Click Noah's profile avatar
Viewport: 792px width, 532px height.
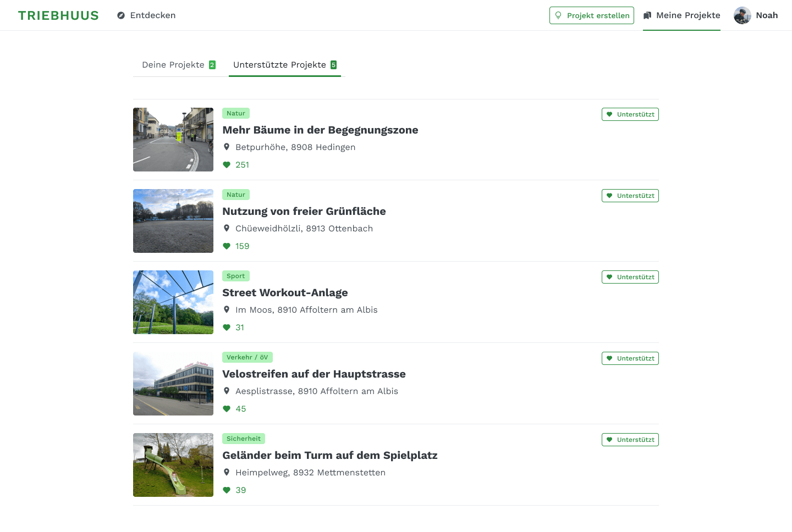742,15
